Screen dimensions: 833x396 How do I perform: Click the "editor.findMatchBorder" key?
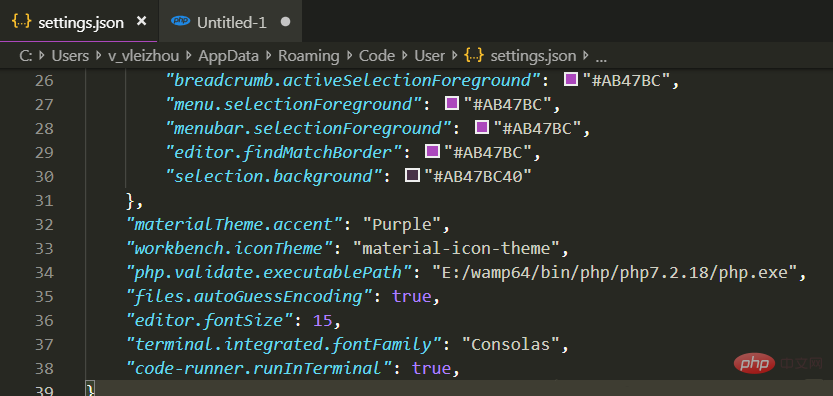click(x=285, y=153)
